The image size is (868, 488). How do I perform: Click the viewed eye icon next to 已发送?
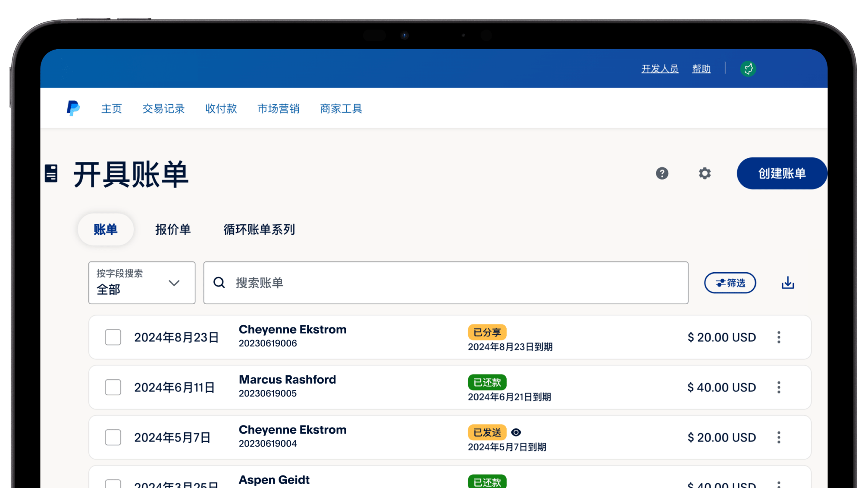516,432
